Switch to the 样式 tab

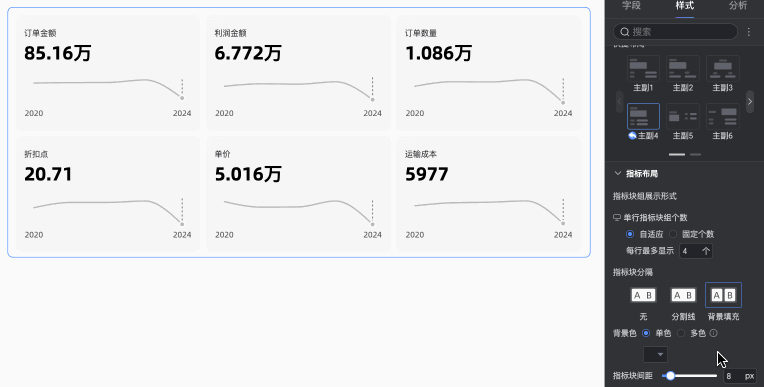tap(685, 6)
